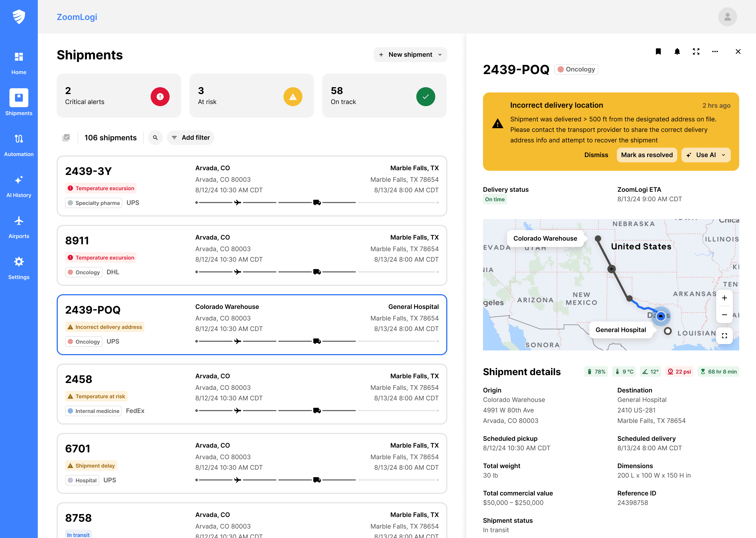Open the three-dot more options menu

(715, 51)
